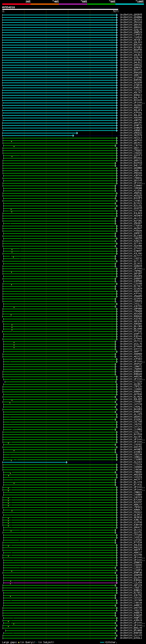The height and width of the screenshot is (644, 146).
Task: Select hit label UniRef100_Q4LB13
Action: [x=131, y=55]
